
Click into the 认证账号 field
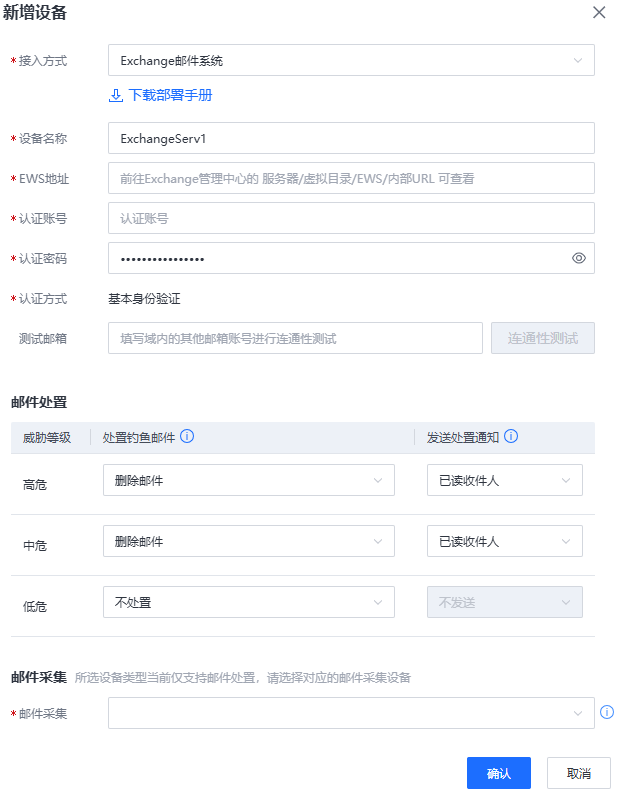pos(351,218)
